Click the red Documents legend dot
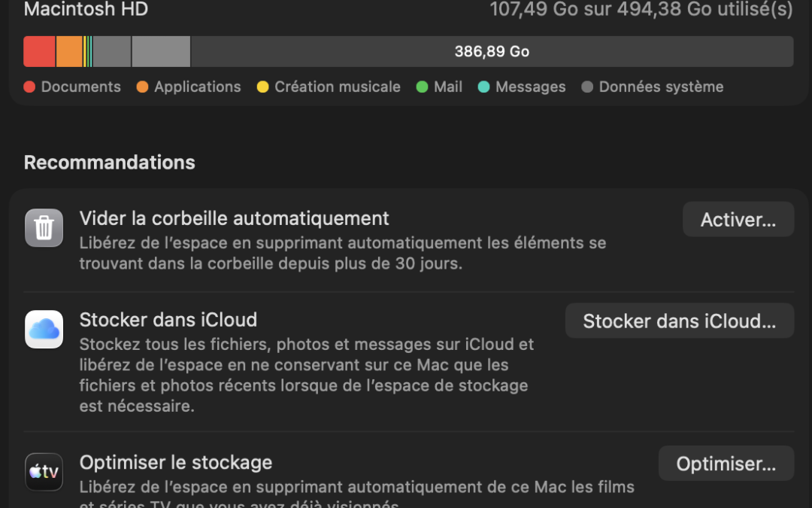 pos(29,87)
